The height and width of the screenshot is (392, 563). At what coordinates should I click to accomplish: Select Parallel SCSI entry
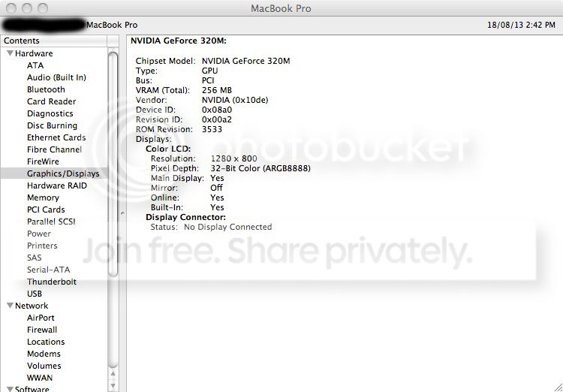click(51, 222)
